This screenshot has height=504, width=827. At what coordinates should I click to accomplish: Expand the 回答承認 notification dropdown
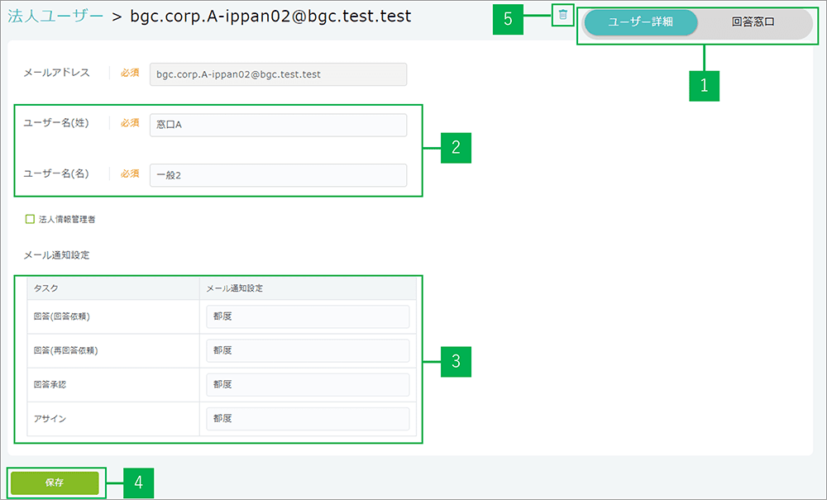tap(308, 384)
